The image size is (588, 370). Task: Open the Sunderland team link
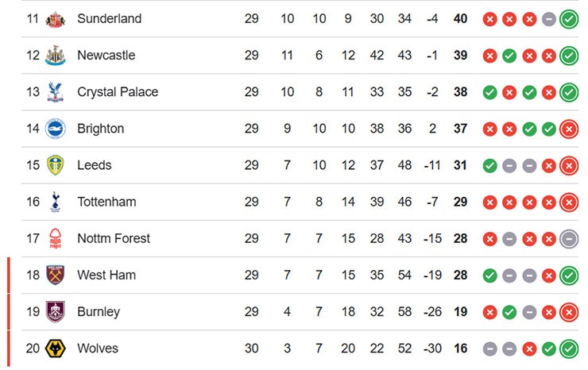(x=109, y=19)
